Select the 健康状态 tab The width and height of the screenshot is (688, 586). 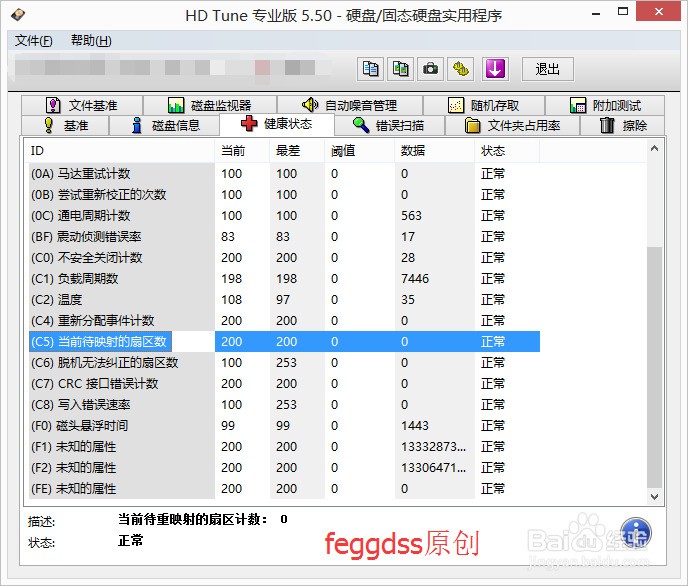click(x=277, y=124)
